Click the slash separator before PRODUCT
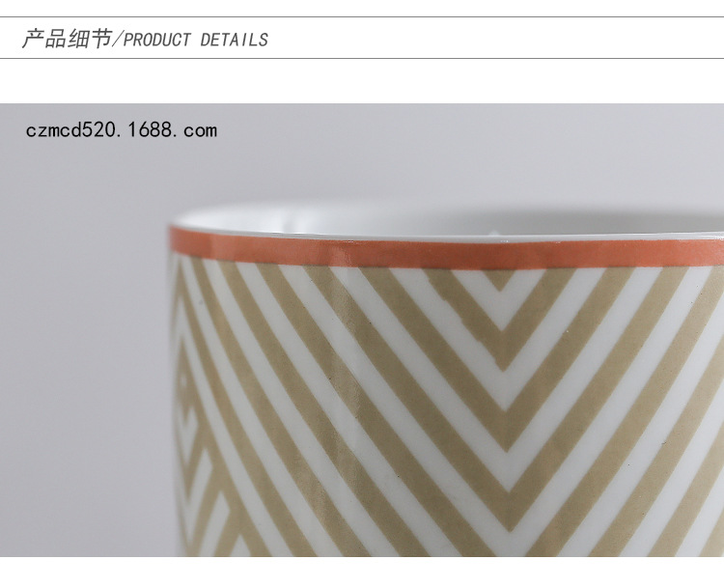This screenshot has width=724, height=588. coord(118,40)
